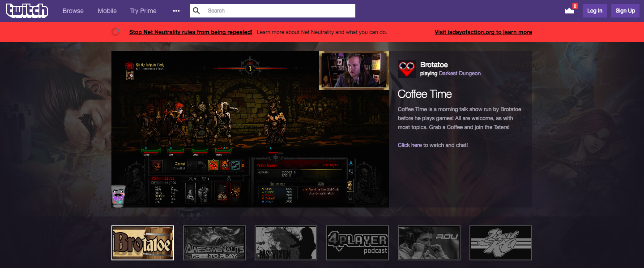Image resolution: width=644 pixels, height=268 pixels.
Task: Click the 'Learn more about Net Neutrality' text
Action: click(x=322, y=32)
